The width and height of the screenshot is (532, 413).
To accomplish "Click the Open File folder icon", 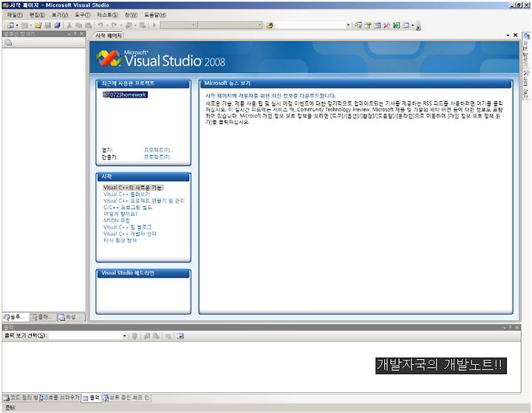I will tap(38, 25).
